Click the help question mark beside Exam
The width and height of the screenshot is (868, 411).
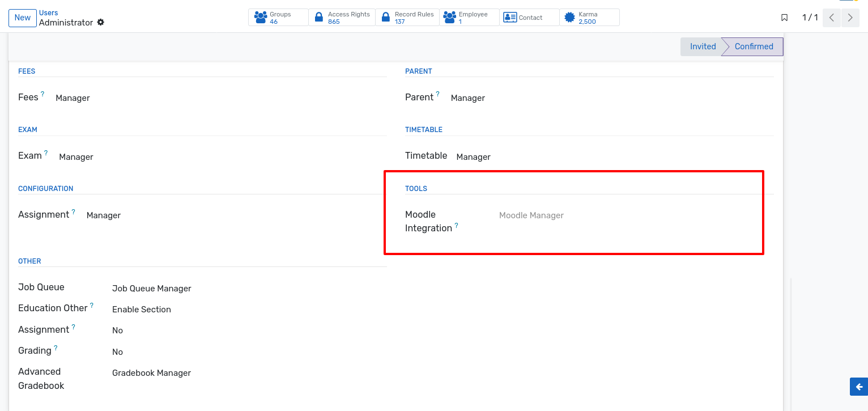coord(46,153)
